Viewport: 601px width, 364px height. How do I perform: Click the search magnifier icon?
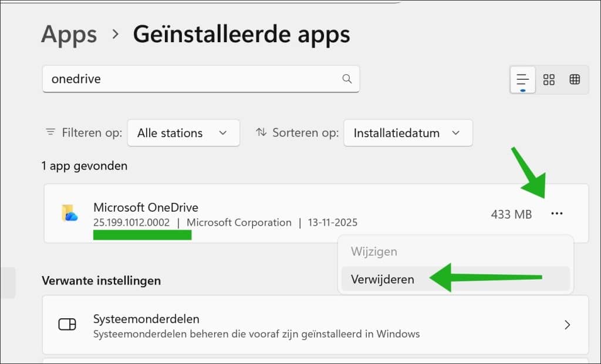pyautogui.click(x=347, y=79)
